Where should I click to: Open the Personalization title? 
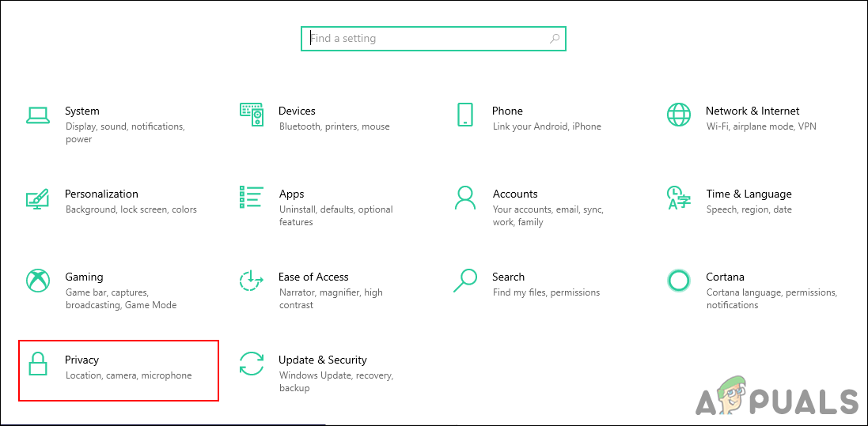point(101,194)
